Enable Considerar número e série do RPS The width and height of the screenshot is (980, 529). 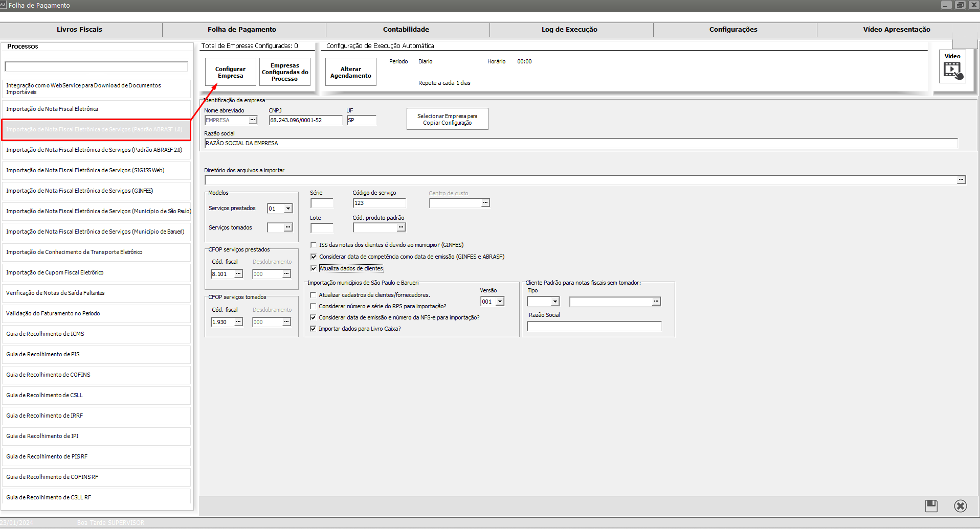pyautogui.click(x=313, y=306)
